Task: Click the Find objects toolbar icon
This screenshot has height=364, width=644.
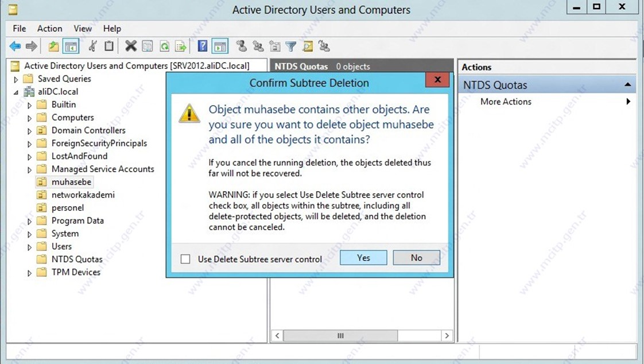Action: pos(308,46)
